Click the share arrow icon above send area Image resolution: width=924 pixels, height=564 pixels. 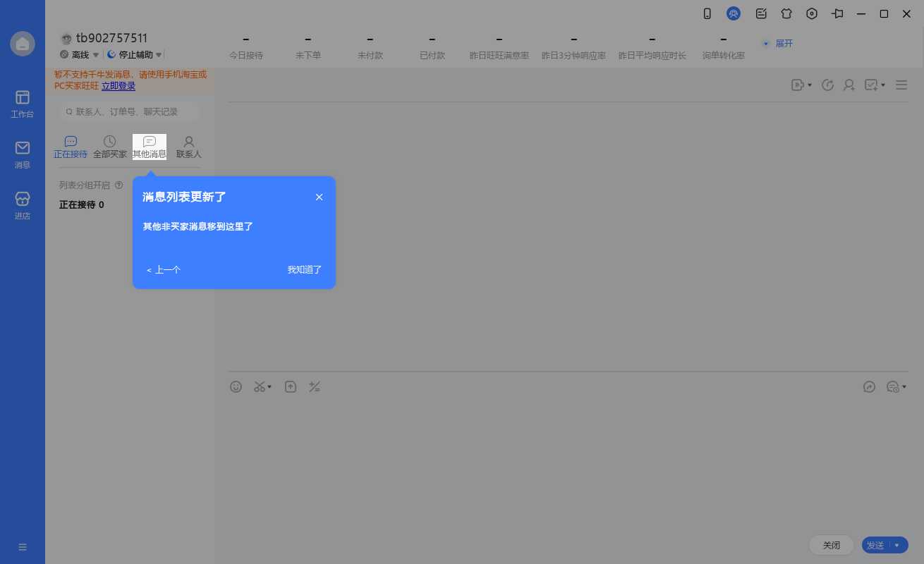click(869, 386)
